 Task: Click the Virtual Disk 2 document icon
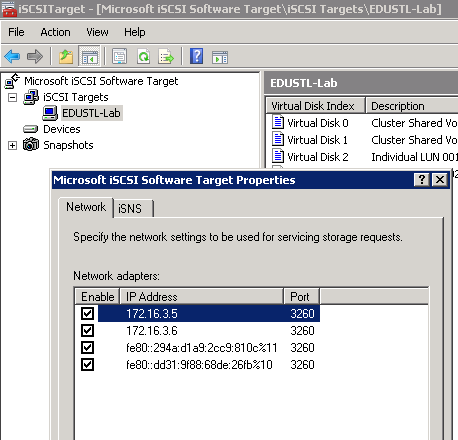(x=278, y=156)
